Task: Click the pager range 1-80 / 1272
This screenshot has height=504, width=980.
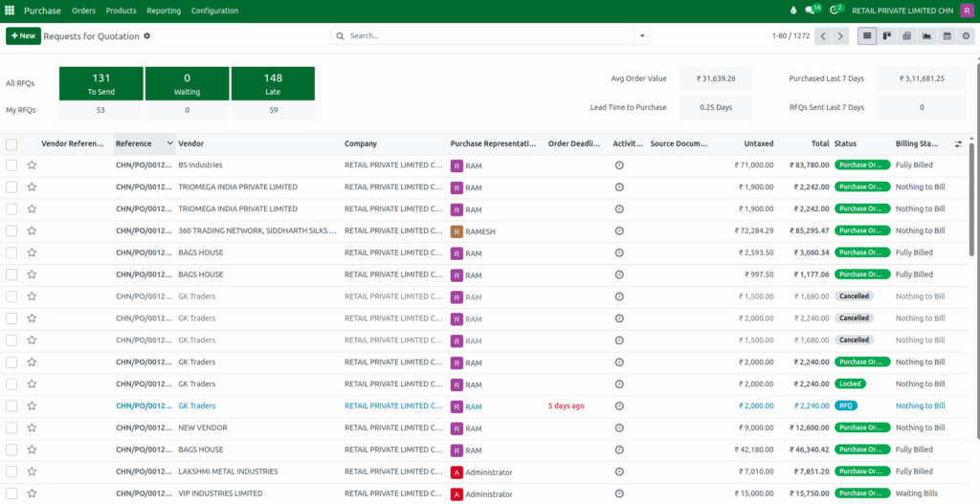Action: (791, 36)
